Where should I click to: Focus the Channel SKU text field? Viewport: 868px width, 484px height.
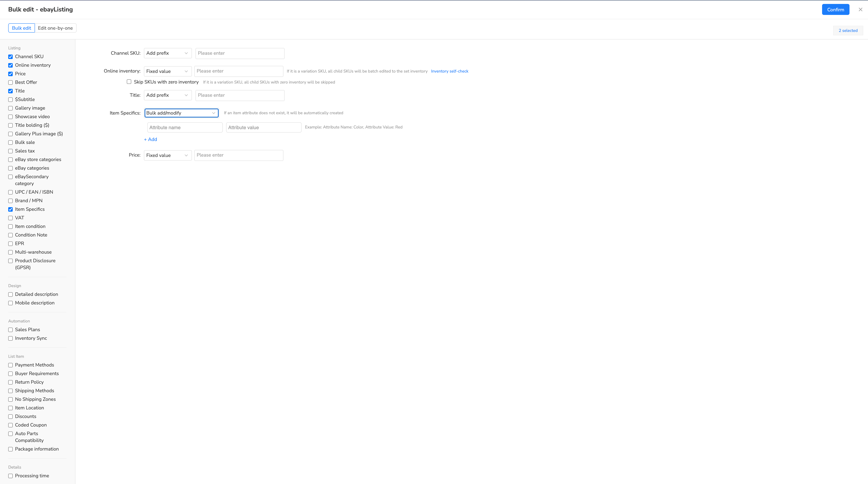240,53
